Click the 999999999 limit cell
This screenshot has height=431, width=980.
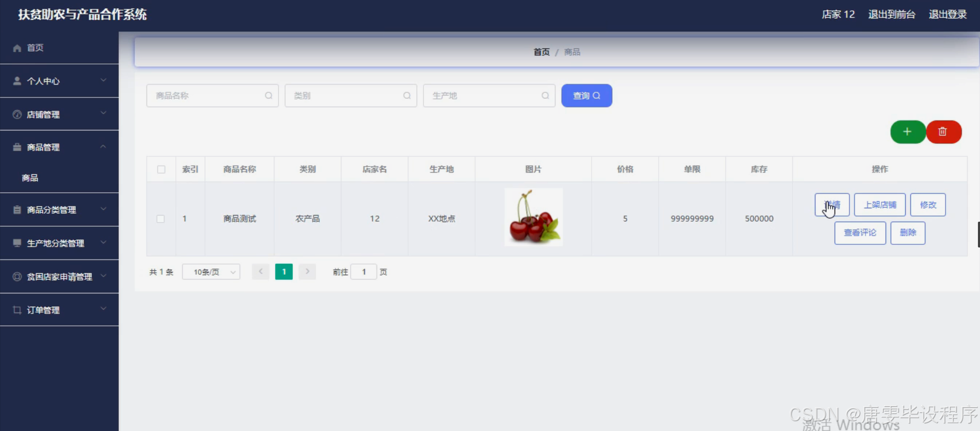(692, 219)
